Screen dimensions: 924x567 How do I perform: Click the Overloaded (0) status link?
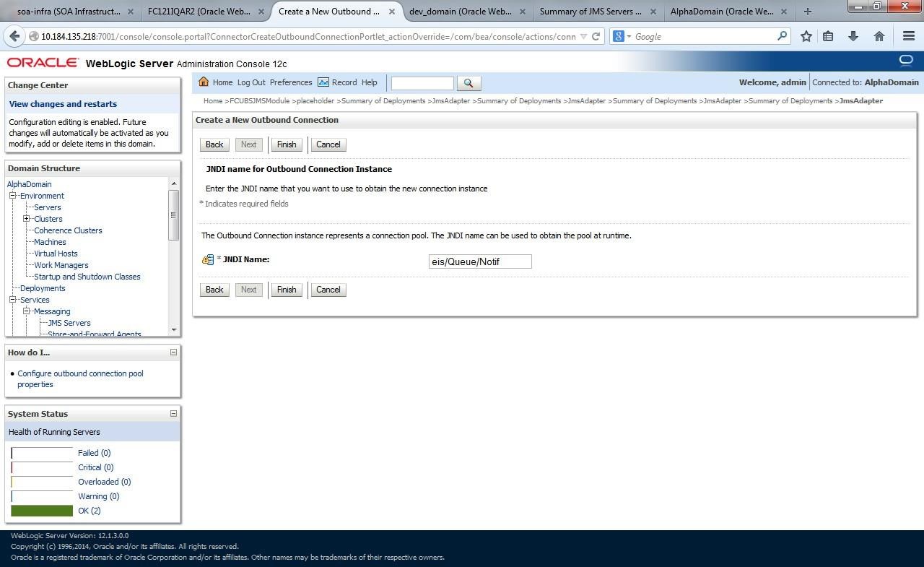pyautogui.click(x=104, y=482)
